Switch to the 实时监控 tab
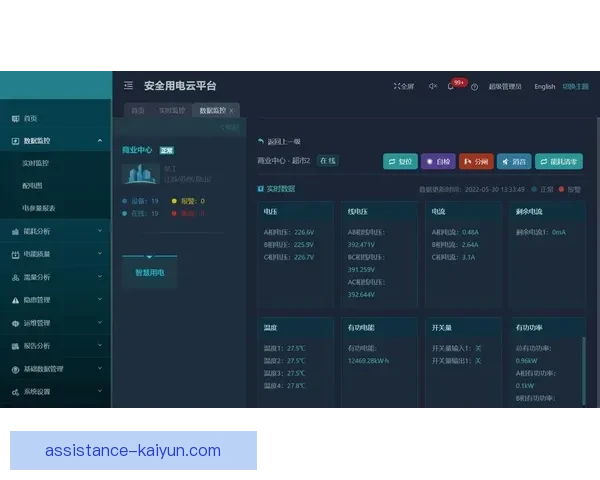The height and width of the screenshot is (480, 600). [172, 111]
